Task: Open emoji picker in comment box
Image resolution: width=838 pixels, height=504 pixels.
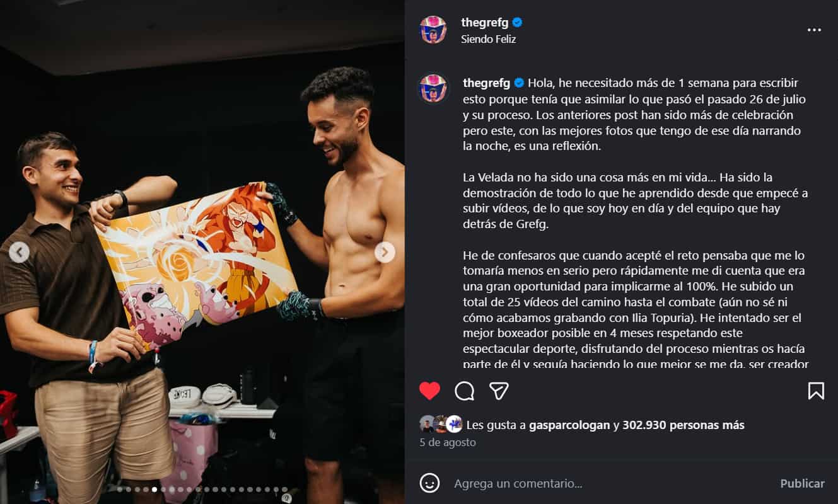Action: [429, 483]
